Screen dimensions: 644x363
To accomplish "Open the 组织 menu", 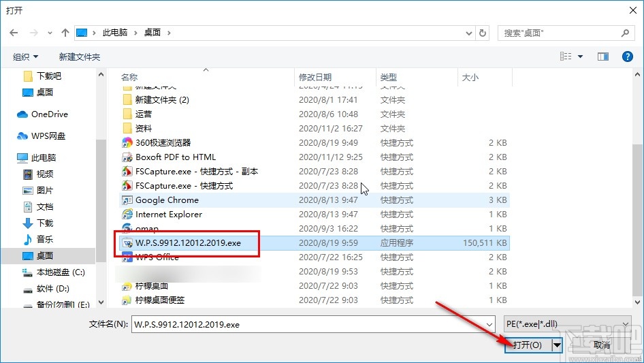I will [x=25, y=57].
